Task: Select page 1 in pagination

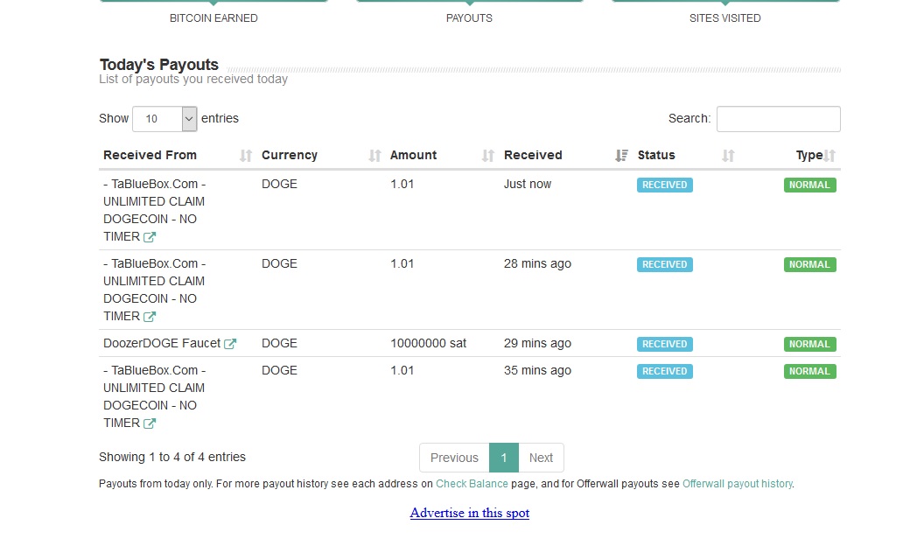Action: point(504,458)
